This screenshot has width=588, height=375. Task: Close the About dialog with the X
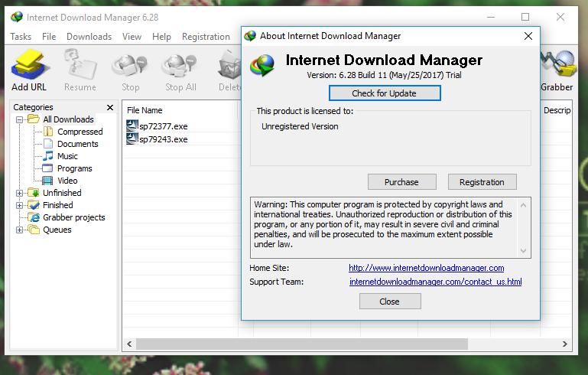pyautogui.click(x=528, y=36)
